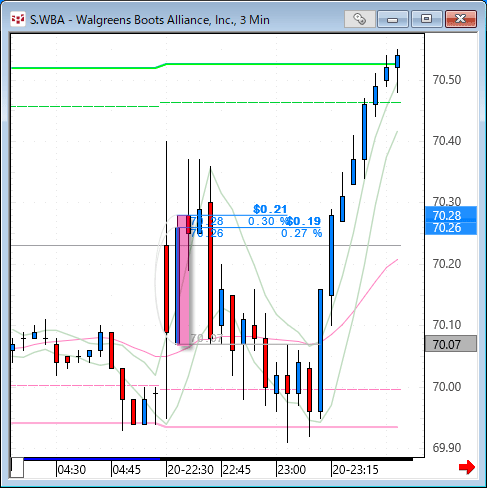Click the CQG chart app icon in title bar
Screen dimensions: 487x488
[18, 19]
